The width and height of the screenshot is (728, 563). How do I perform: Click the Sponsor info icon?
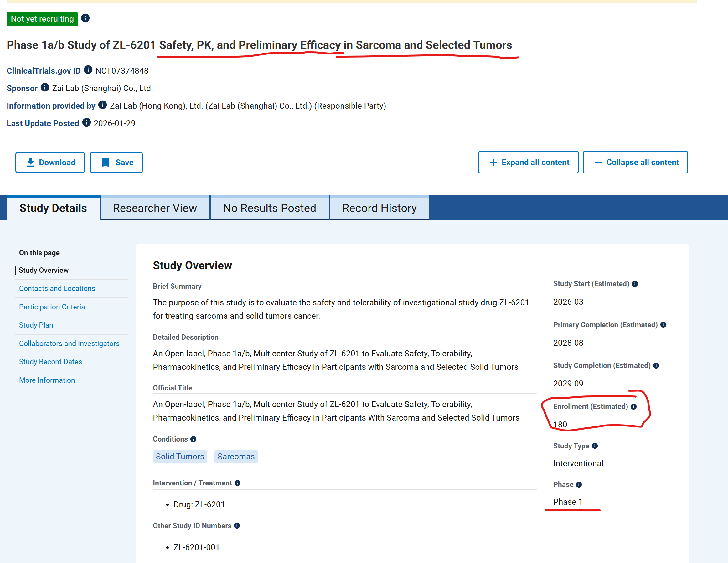tap(45, 87)
